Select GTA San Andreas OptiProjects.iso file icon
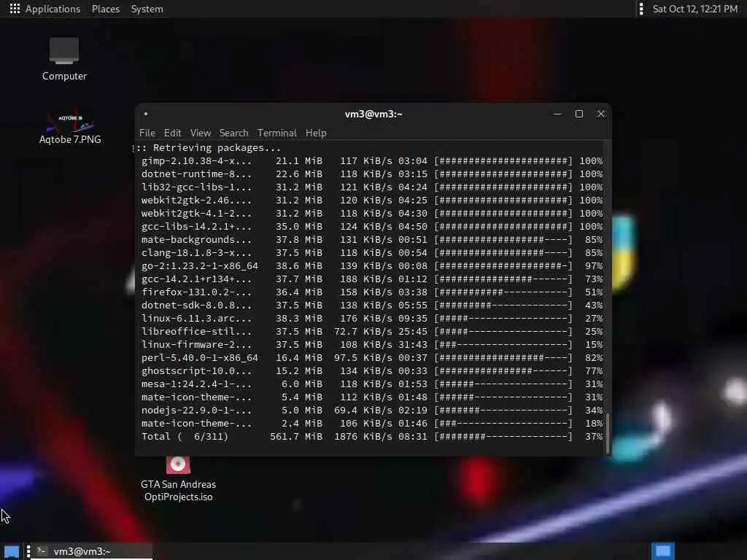The image size is (747, 560). coord(178,464)
